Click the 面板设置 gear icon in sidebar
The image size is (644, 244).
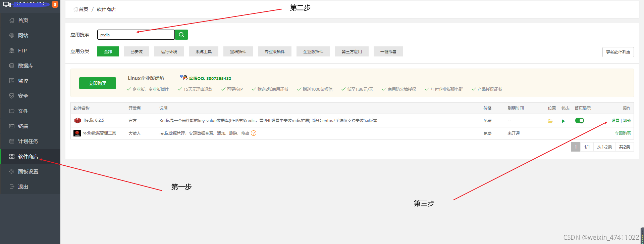tap(12, 171)
